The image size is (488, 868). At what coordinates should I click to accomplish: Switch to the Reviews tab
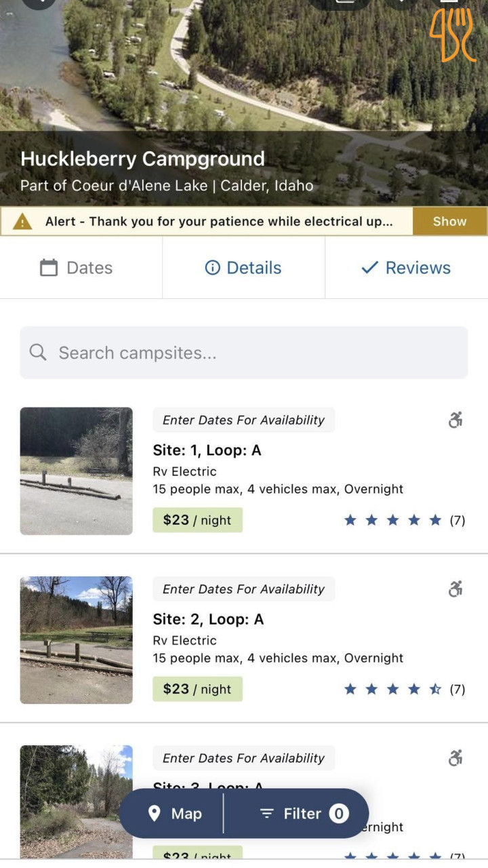406,268
